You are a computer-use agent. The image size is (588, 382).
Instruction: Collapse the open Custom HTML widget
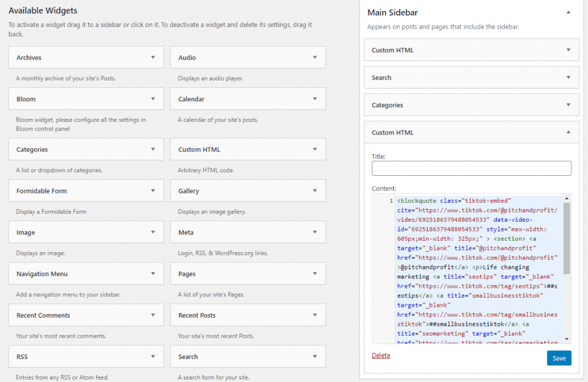(x=568, y=133)
